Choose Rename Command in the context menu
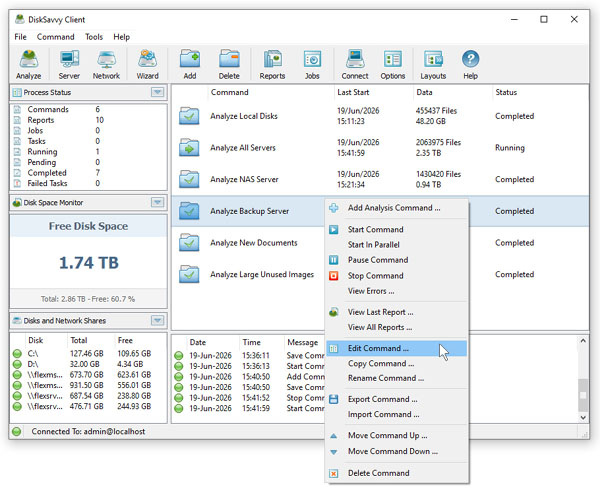 [x=397, y=378]
